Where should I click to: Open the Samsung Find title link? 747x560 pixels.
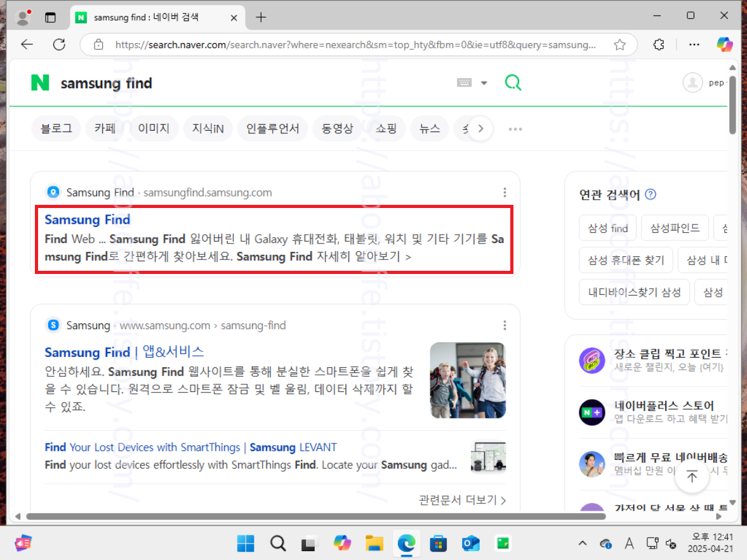coord(87,219)
